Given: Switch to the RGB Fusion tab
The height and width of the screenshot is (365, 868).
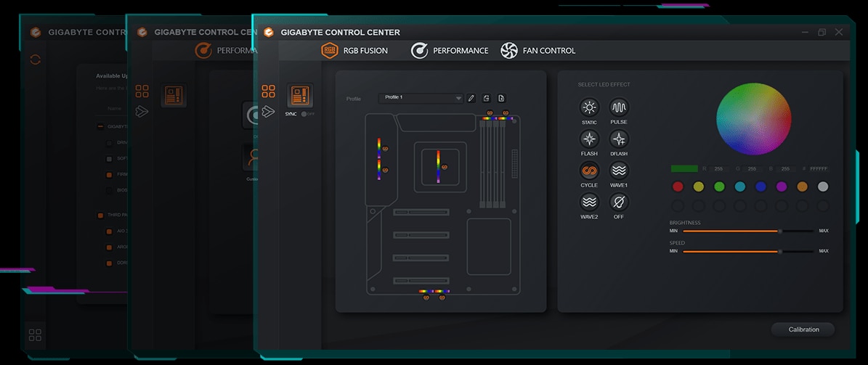Looking at the screenshot, I should coord(354,51).
